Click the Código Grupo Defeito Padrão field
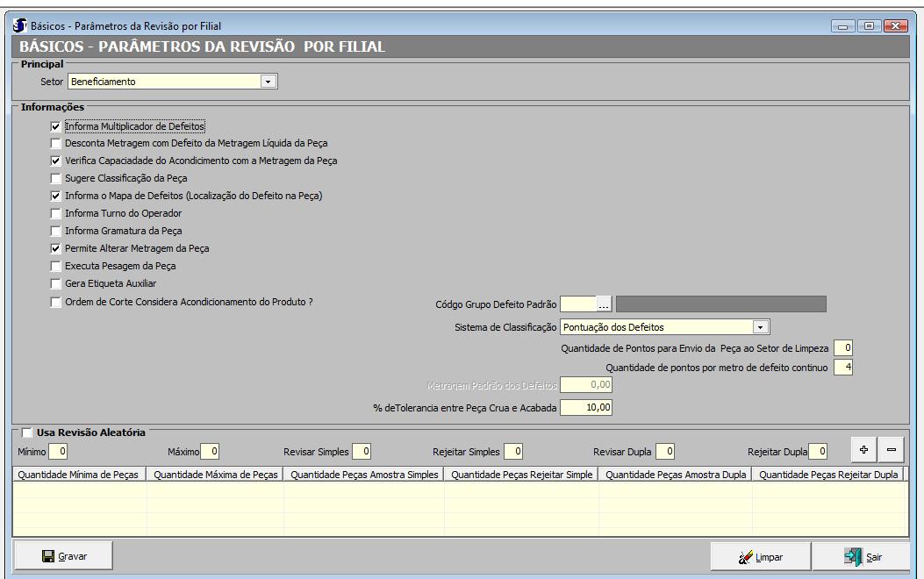 [x=577, y=304]
